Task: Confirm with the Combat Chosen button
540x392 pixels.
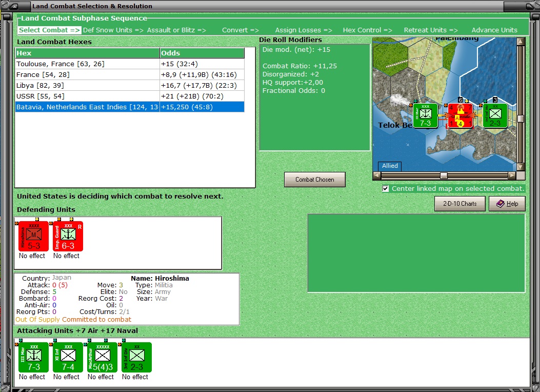Action: (315, 180)
